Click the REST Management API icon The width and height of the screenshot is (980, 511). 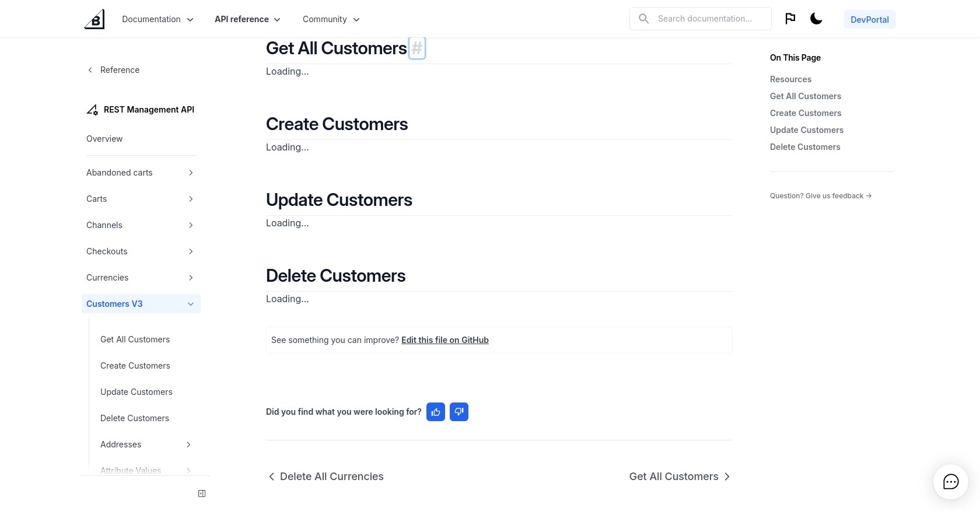[x=92, y=110]
